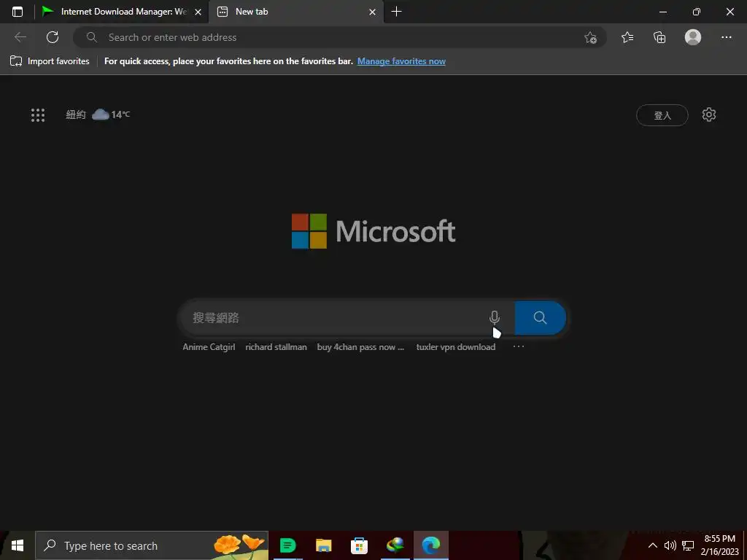Open Microsoft Store from taskbar

click(x=359, y=545)
